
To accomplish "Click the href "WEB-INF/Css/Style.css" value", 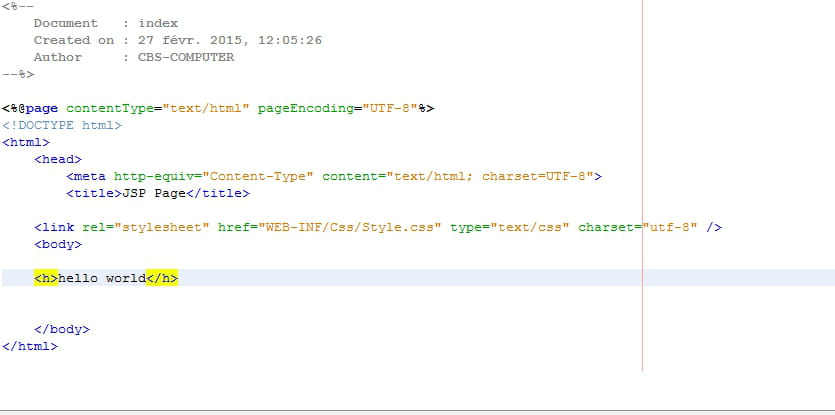I will coord(350,227).
